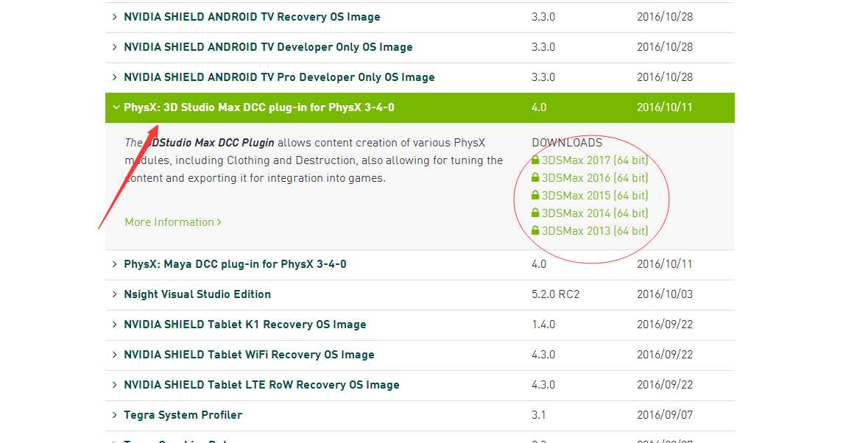The width and height of the screenshot is (868, 443).
Task: Download 3DSMax 2015 (64 bit) plug-in
Action: click(595, 196)
